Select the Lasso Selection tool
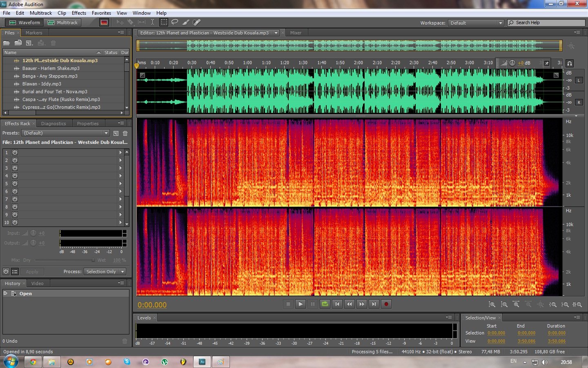 coord(175,22)
